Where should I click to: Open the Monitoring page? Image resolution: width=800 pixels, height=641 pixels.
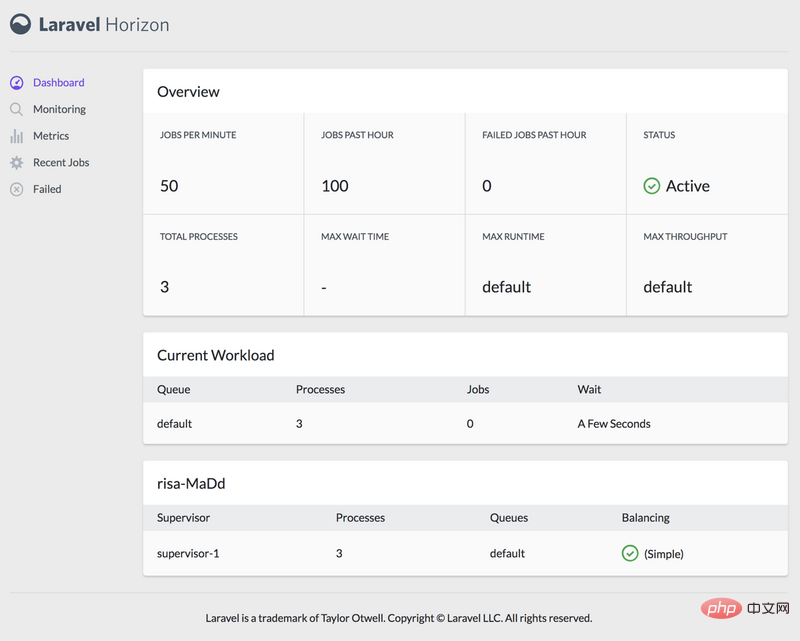tap(59, 109)
